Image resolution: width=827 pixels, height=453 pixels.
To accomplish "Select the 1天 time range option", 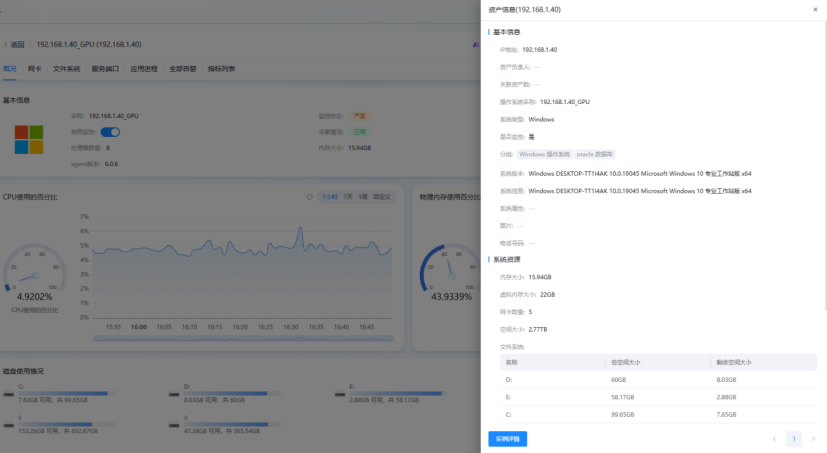I will coord(348,197).
